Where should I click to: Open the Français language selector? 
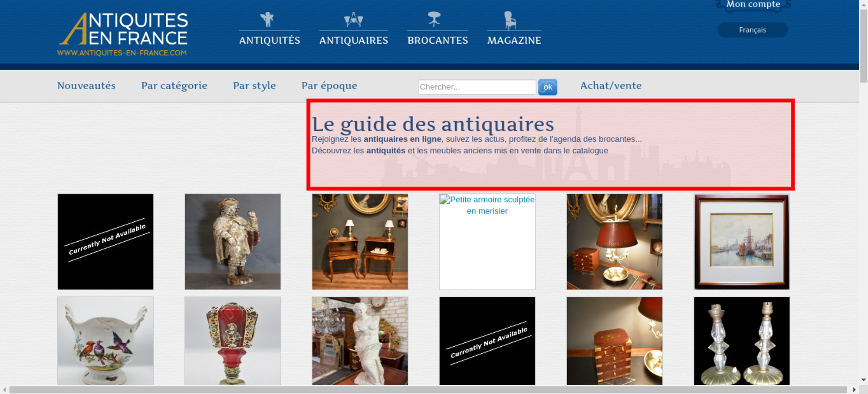(x=752, y=30)
